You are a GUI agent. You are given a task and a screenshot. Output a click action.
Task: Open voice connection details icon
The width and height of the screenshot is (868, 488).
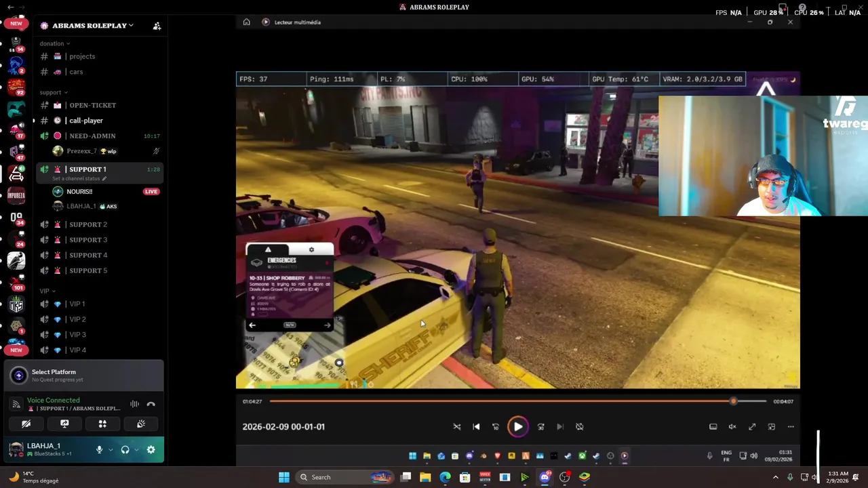point(16,404)
